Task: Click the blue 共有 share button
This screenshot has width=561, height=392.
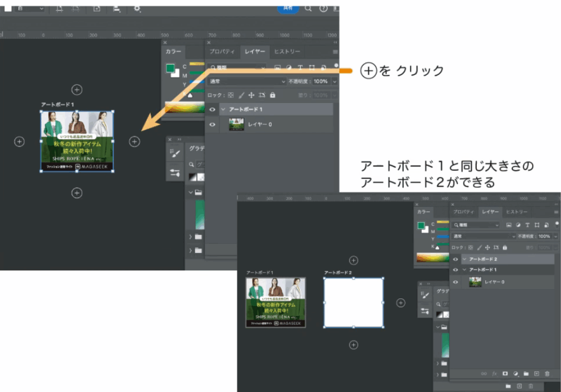Action: [x=288, y=9]
